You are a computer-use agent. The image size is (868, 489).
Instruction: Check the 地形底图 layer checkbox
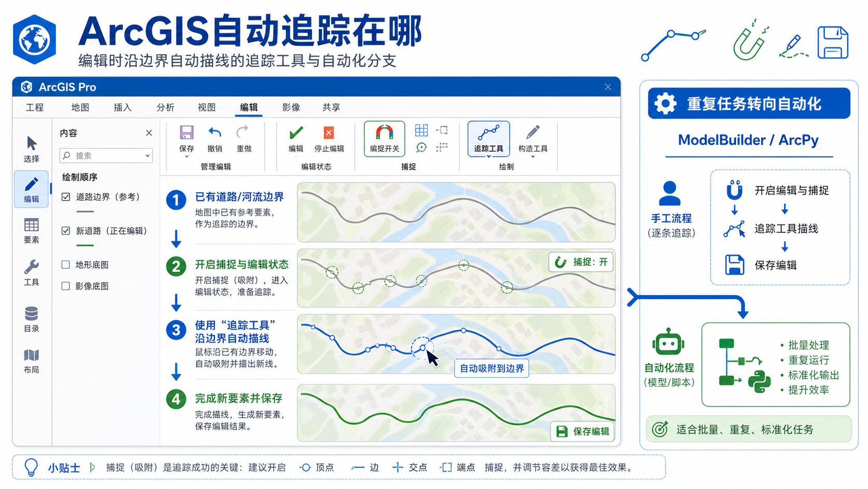click(x=66, y=265)
